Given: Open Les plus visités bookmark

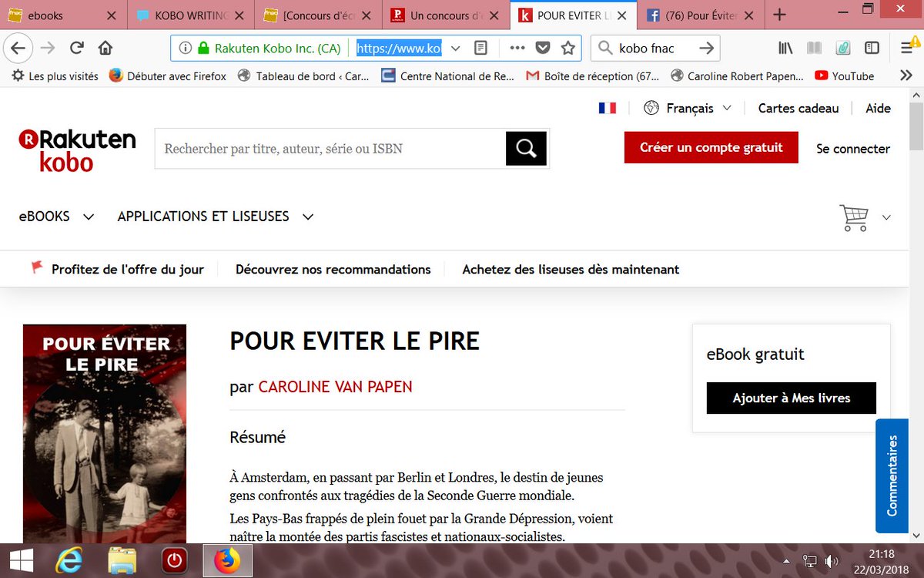Looking at the screenshot, I should pyautogui.click(x=55, y=76).
